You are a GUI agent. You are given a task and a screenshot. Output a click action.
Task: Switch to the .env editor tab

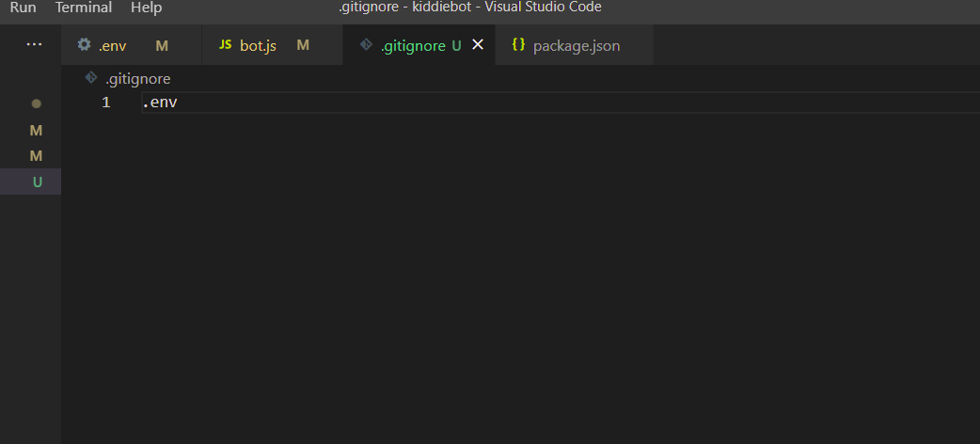[x=132, y=45]
